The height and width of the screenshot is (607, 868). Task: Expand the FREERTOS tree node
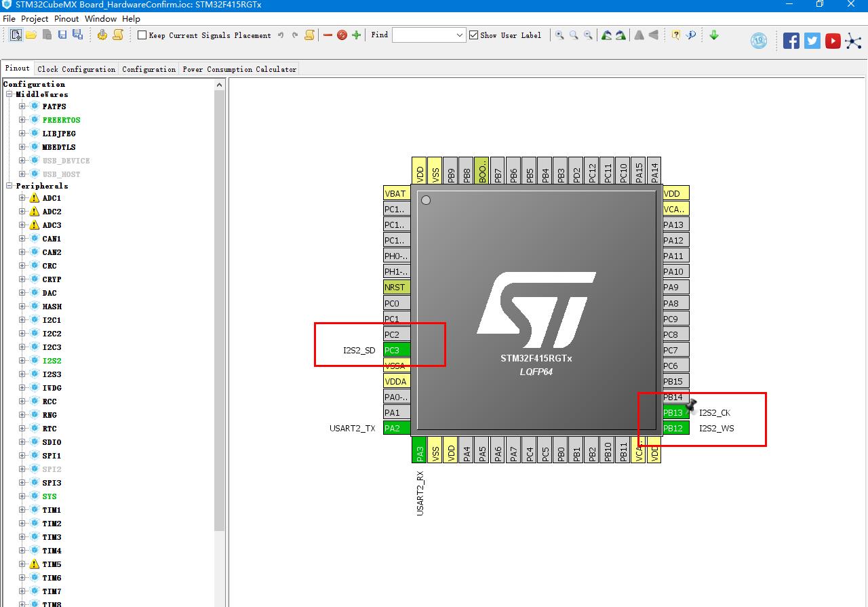point(22,120)
